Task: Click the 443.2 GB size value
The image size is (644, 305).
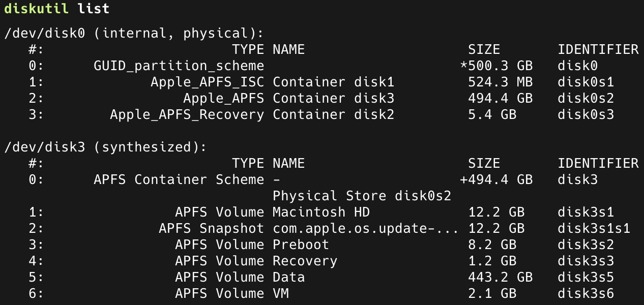Action: click(500, 277)
